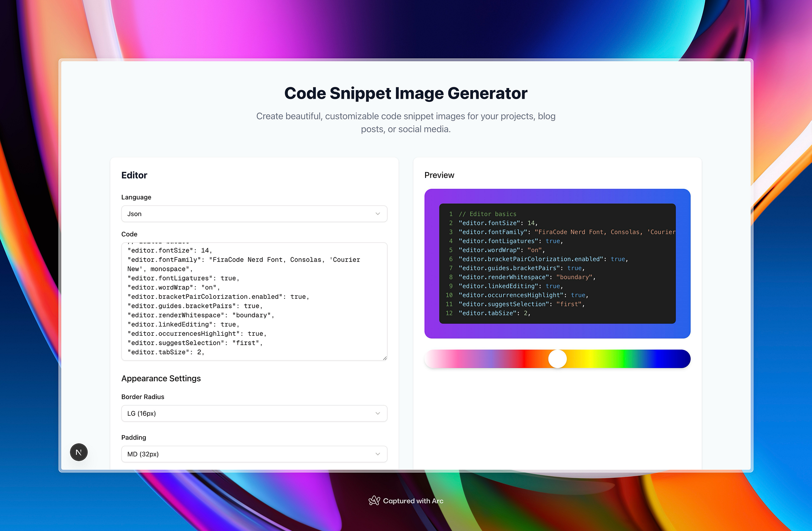Focus the Code text area

[x=254, y=301]
